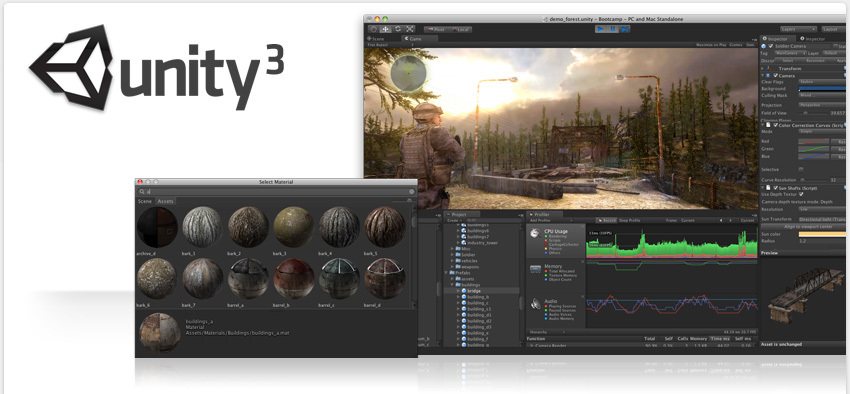Viewport: 850px width, 394px height.
Task: Select the Memory profiler icon
Action: [536, 268]
